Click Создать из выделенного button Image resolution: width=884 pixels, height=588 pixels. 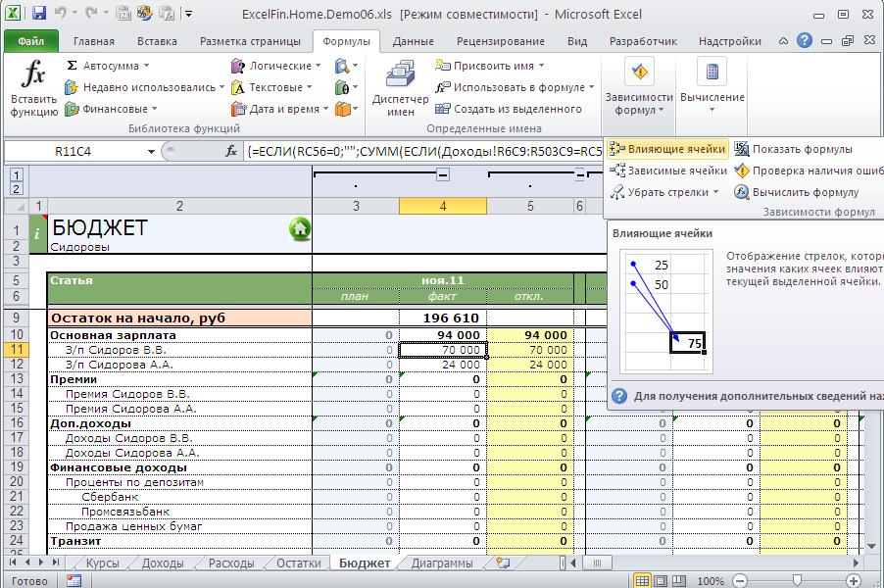tap(509, 109)
